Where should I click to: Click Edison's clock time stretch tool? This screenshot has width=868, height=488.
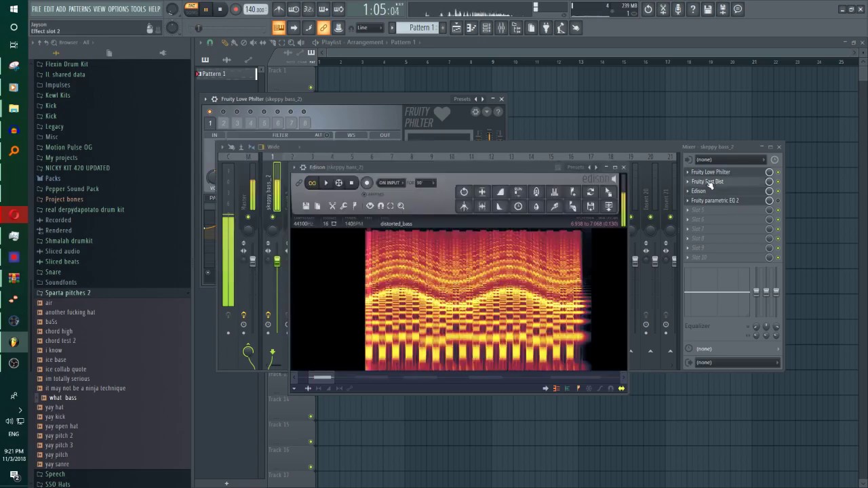(x=518, y=206)
